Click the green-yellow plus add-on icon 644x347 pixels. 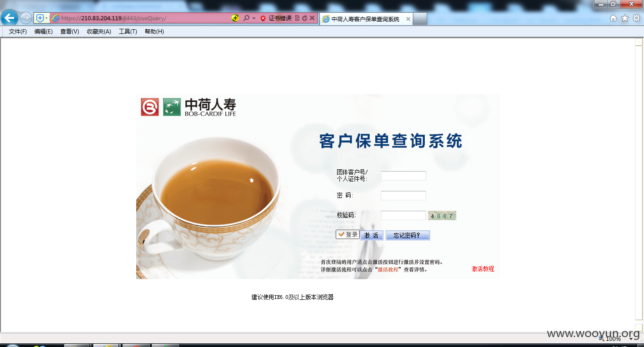click(x=235, y=18)
